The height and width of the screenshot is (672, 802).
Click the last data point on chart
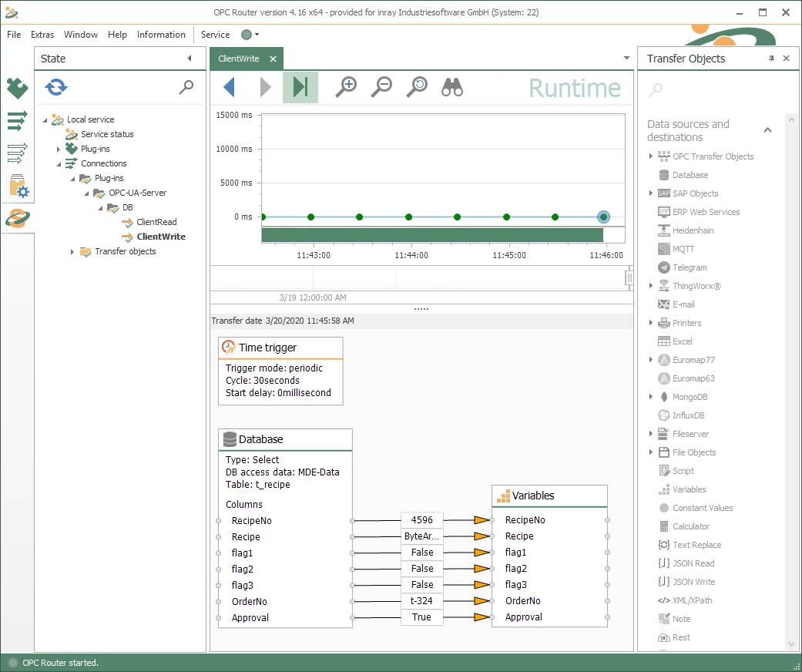click(603, 217)
